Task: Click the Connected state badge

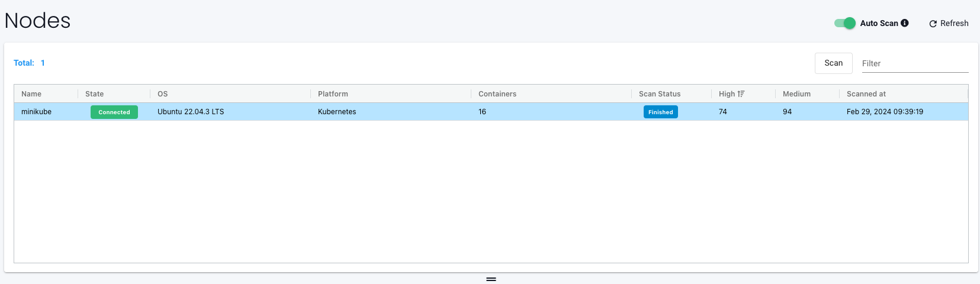Action: click(114, 112)
